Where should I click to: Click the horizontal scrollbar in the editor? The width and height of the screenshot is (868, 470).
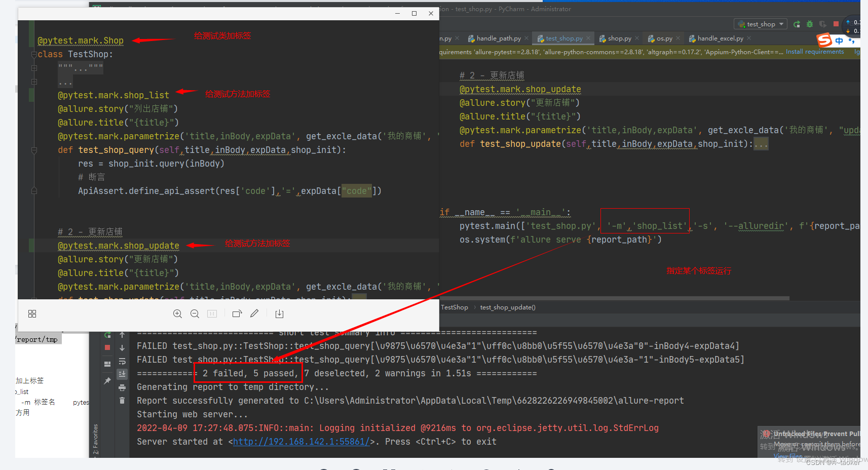[615, 298]
